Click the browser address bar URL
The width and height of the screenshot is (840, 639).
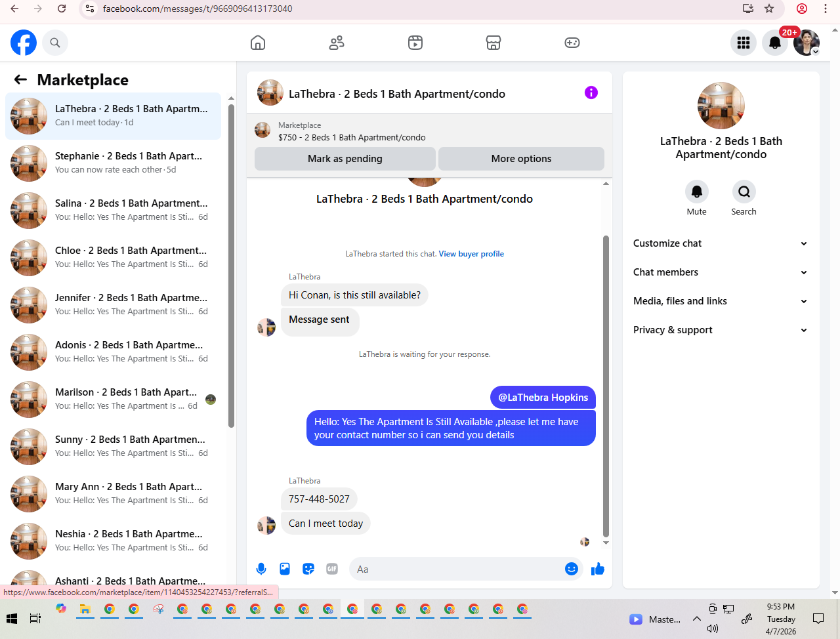tap(198, 9)
